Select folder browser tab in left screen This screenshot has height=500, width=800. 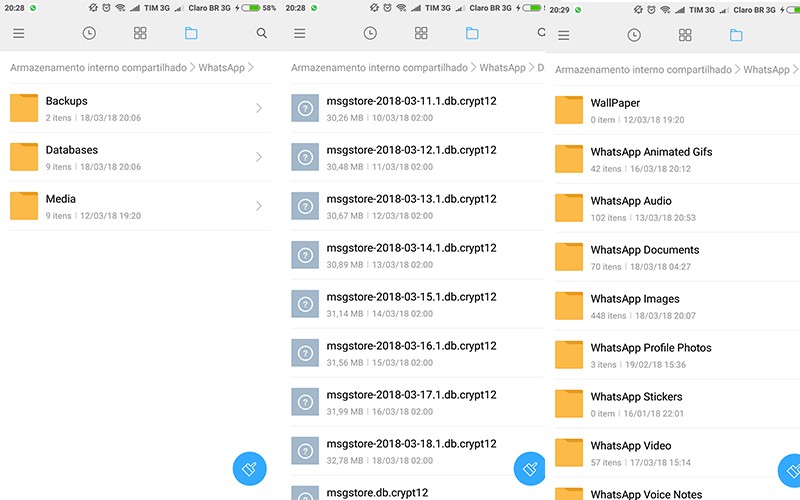click(x=191, y=34)
